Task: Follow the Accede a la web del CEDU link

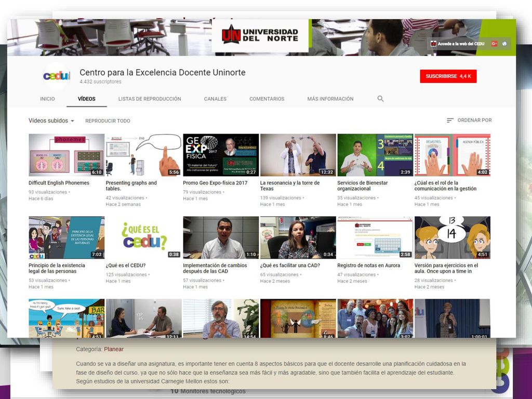Action: click(457, 44)
